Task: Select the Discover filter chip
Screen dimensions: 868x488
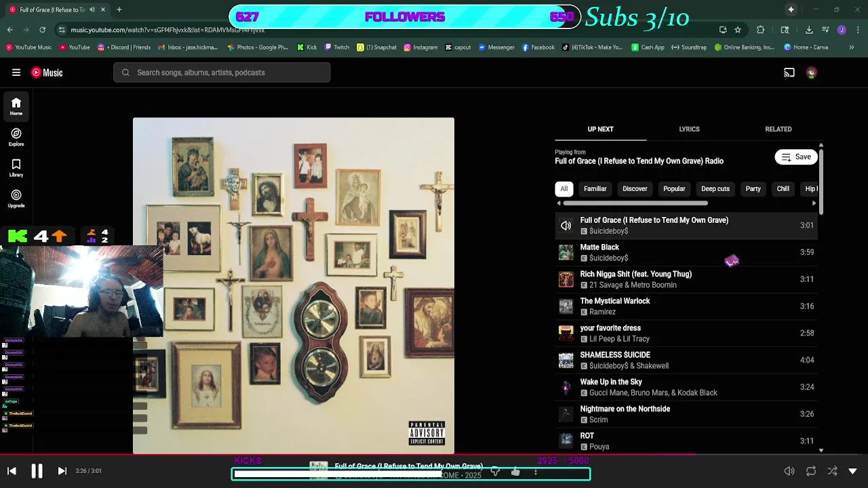Action: (x=635, y=188)
